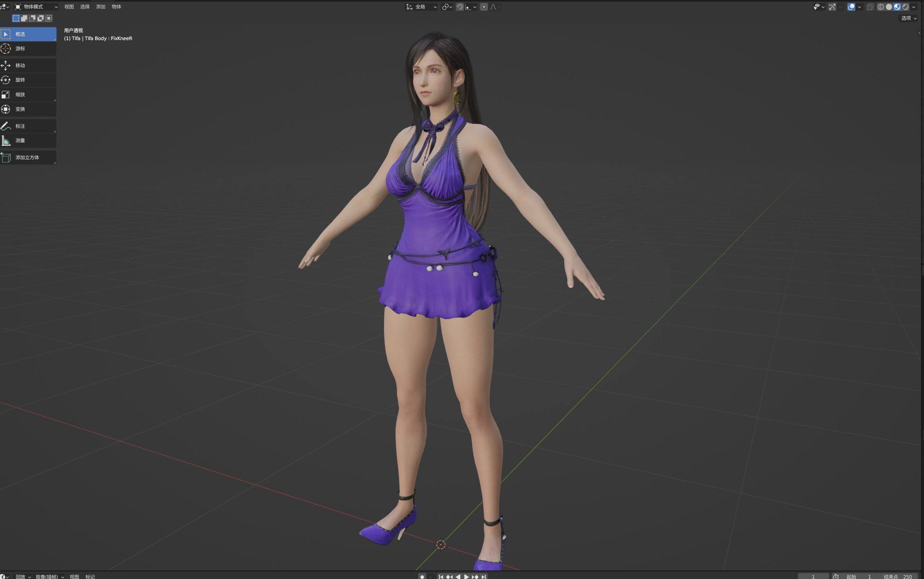The height and width of the screenshot is (579, 924).
Task: Click the 3D cursor at world origin
Action: (x=441, y=544)
